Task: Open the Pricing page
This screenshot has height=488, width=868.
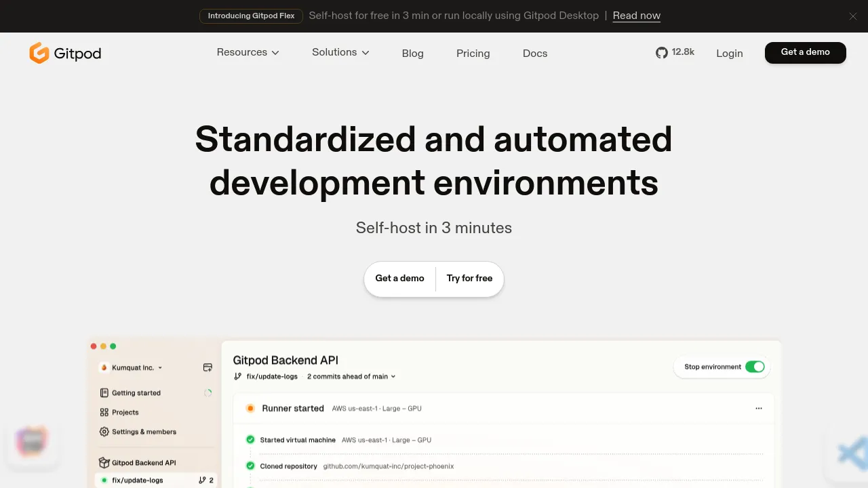Action: [x=473, y=54]
